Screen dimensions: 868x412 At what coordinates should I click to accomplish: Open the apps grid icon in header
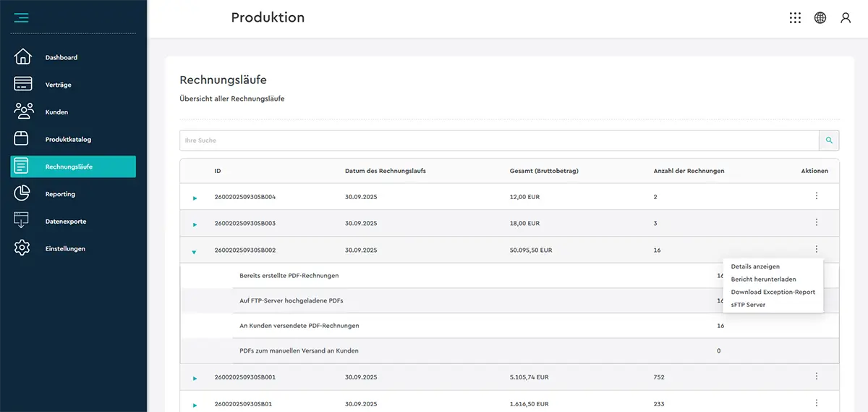pyautogui.click(x=795, y=18)
